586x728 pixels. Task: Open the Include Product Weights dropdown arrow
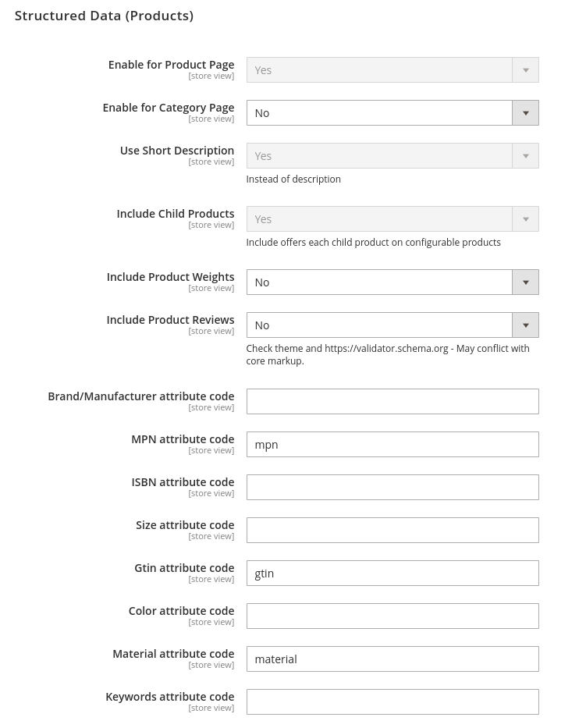[x=525, y=282]
